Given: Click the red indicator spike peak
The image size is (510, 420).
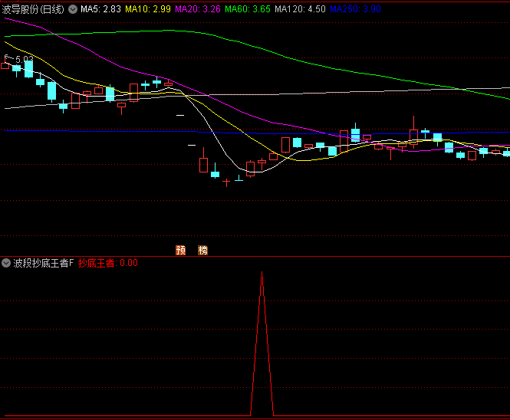Looking at the screenshot, I should 262,272.
